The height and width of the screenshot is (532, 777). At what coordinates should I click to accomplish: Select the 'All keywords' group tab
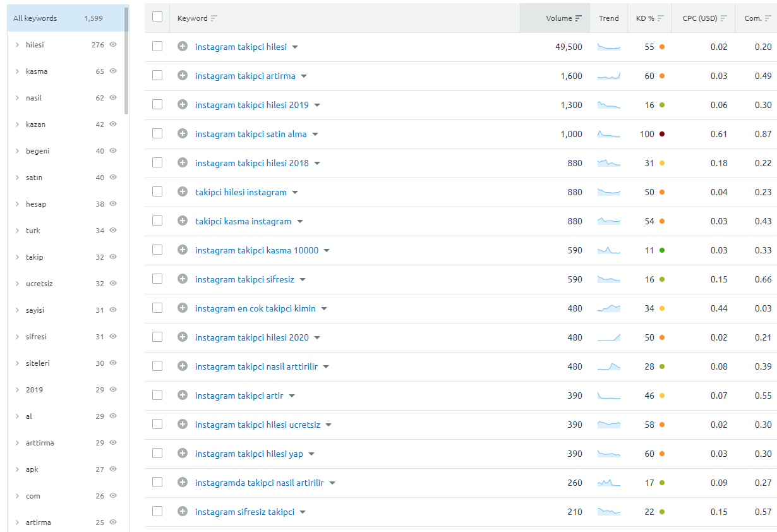66,18
